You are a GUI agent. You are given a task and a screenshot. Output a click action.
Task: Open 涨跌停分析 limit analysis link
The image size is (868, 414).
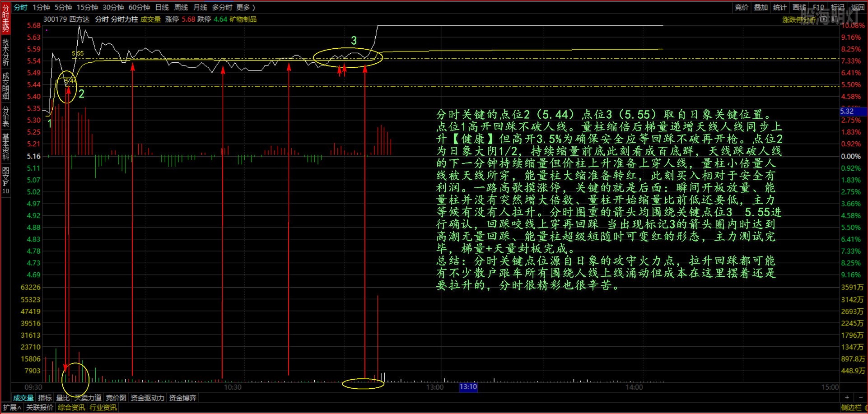[799, 19]
